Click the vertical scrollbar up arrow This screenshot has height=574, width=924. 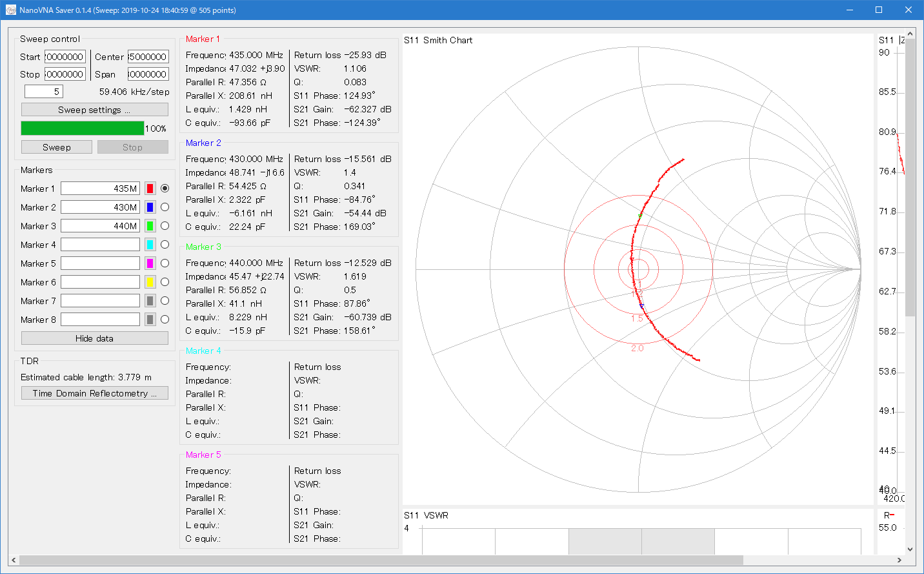point(910,34)
